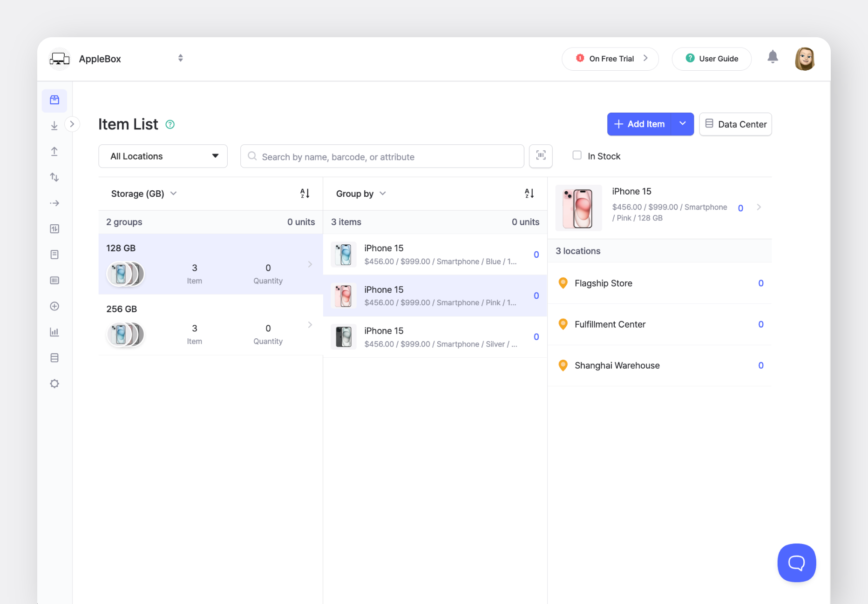Open the Item List sidebar icon
The height and width of the screenshot is (604, 868).
(54, 100)
